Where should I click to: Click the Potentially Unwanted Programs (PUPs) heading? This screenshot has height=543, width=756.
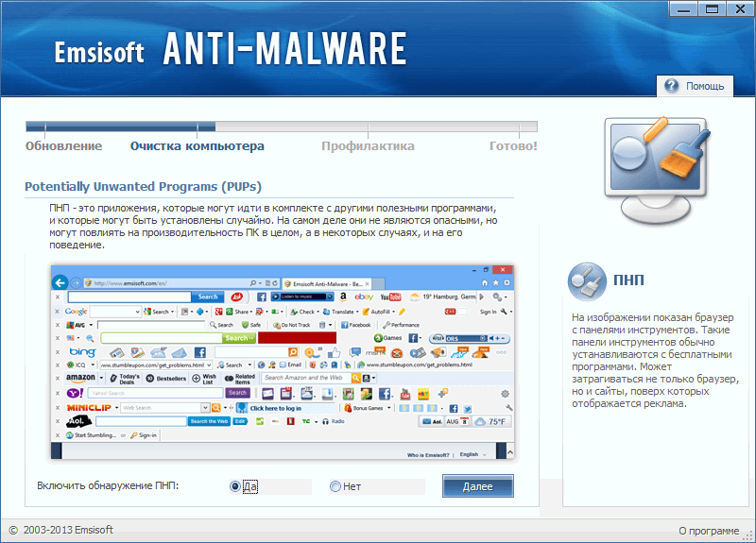[143, 186]
